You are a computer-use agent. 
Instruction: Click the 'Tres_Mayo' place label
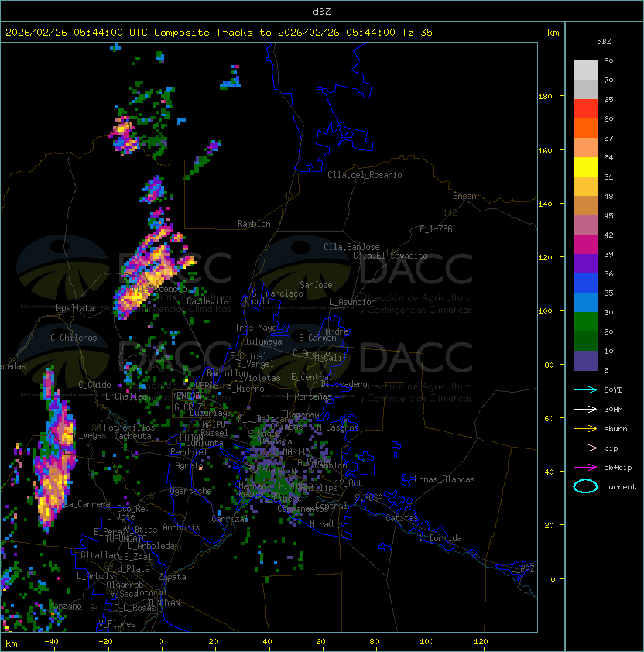[x=255, y=328]
